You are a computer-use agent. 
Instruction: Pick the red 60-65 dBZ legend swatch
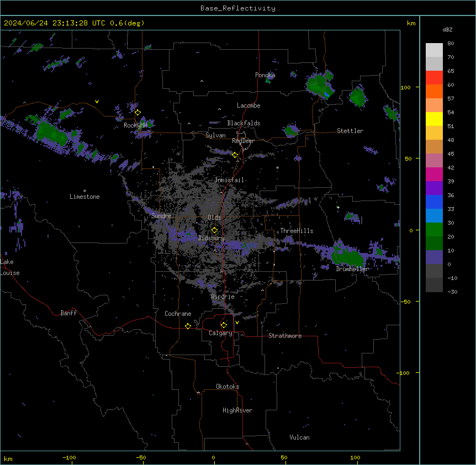click(434, 78)
